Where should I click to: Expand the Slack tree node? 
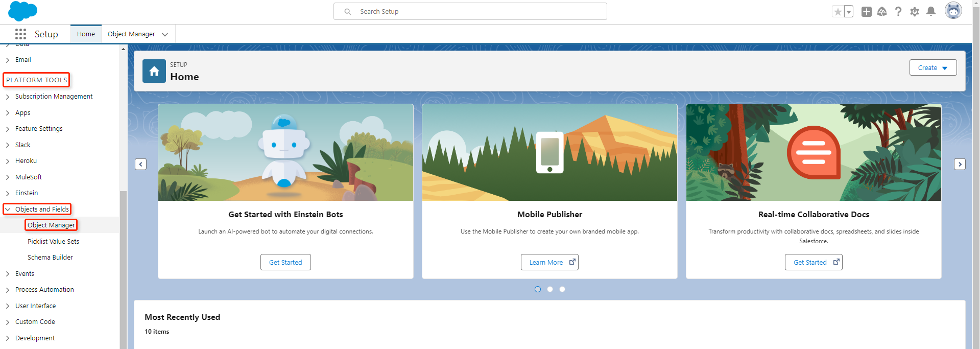pos(8,145)
